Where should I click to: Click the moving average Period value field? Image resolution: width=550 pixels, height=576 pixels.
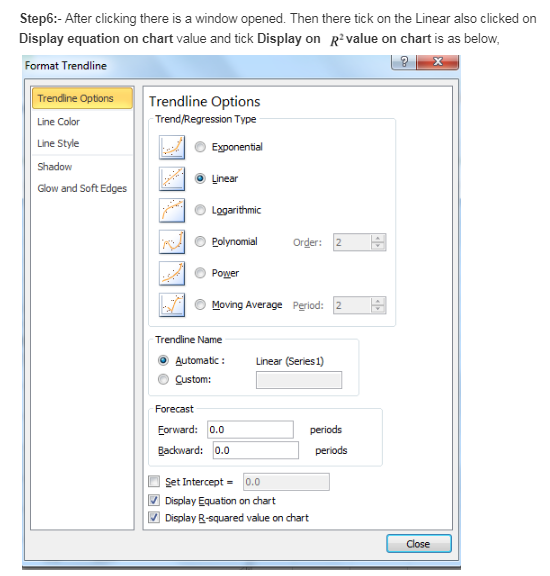coord(352,305)
